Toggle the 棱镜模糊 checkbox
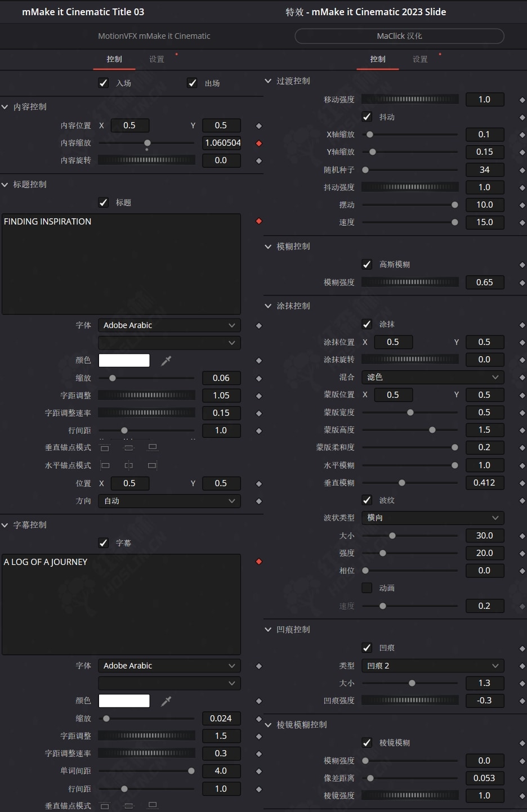The height and width of the screenshot is (812, 527). click(367, 742)
